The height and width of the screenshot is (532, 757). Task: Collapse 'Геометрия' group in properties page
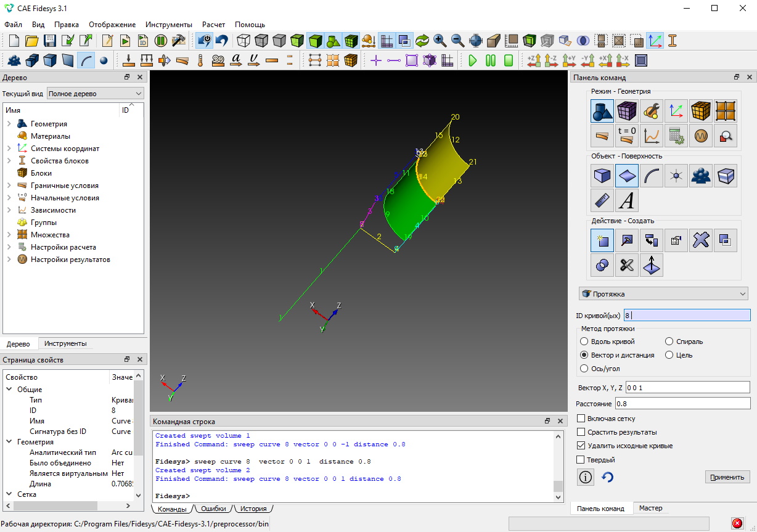(9, 442)
